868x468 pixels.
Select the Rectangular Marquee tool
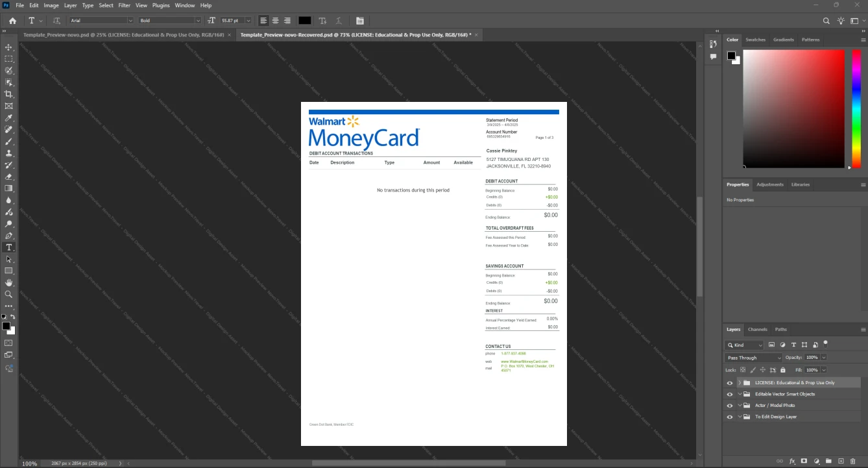pyautogui.click(x=8, y=59)
